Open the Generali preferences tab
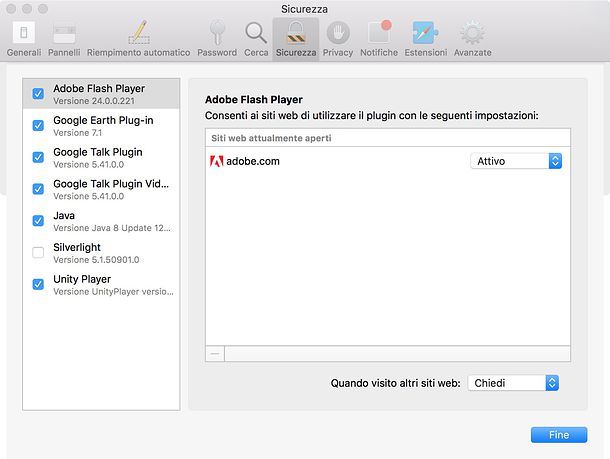 [x=24, y=39]
